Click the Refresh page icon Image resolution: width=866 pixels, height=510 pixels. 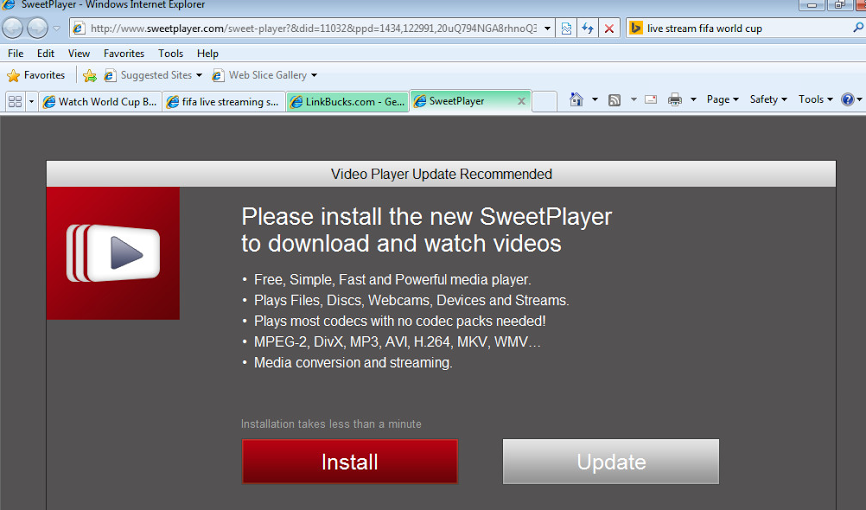588,28
